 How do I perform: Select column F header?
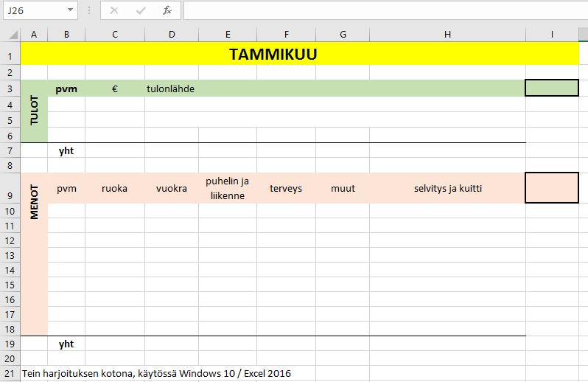(287, 35)
